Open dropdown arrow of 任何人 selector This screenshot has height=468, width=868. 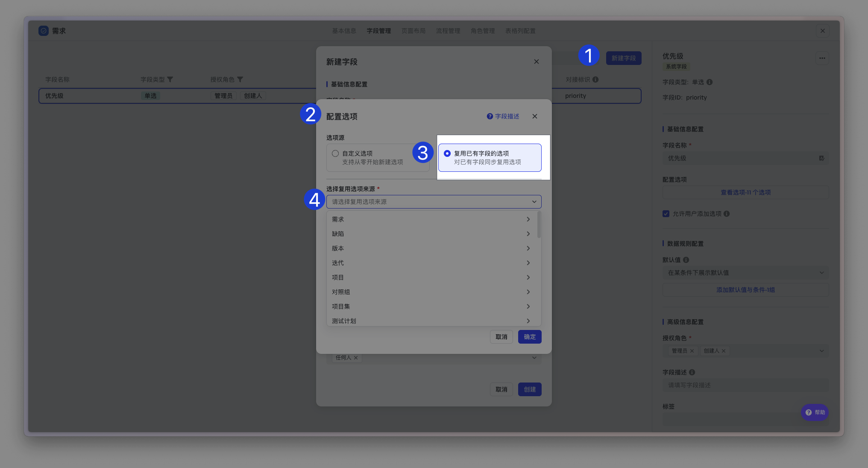point(534,358)
